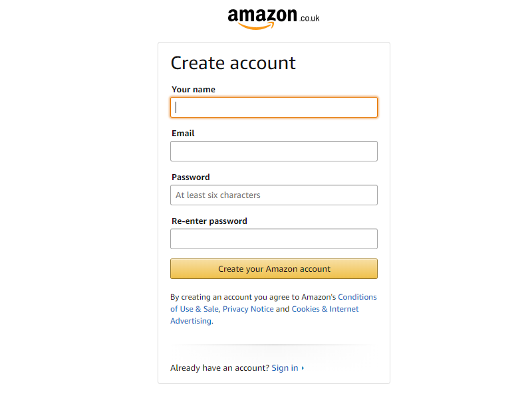Click the "Create account" heading
This screenshot has width=532, height=398.
(233, 63)
